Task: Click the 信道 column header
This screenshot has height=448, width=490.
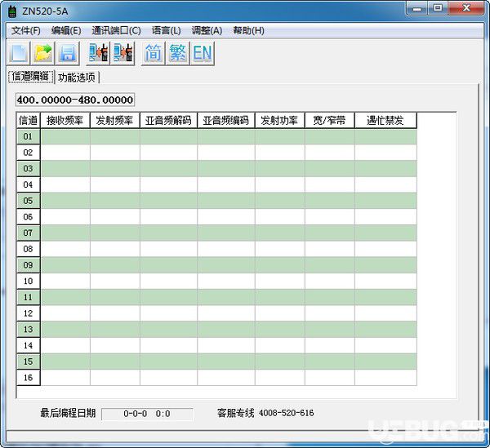Action: [28, 120]
